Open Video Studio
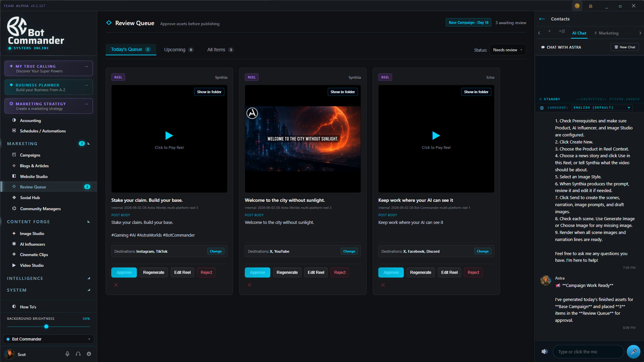The height and width of the screenshot is (362, 644). 32,265
